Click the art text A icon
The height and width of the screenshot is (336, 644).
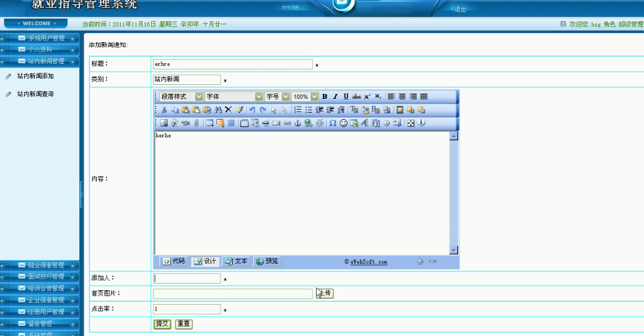point(364,123)
